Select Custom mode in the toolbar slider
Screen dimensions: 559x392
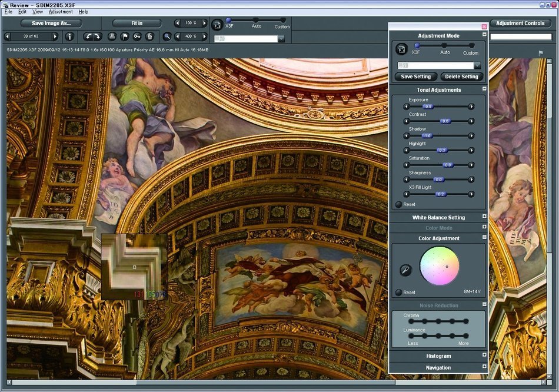(283, 21)
